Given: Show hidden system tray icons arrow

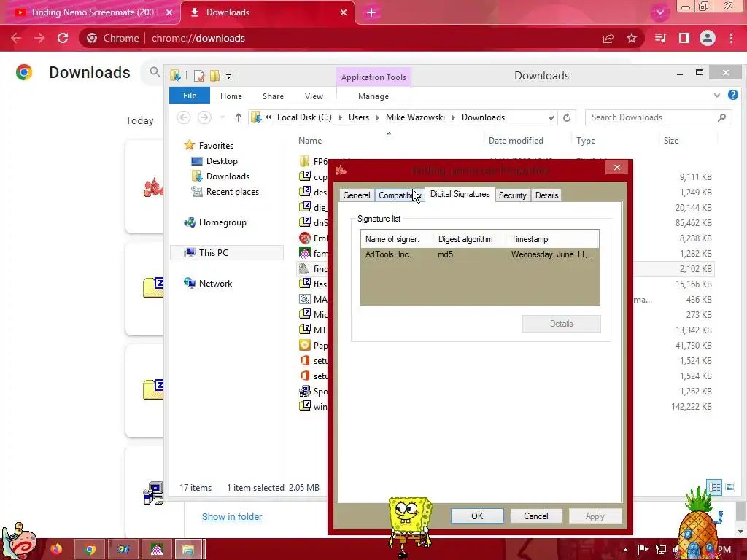Looking at the screenshot, I should click(x=625, y=550).
